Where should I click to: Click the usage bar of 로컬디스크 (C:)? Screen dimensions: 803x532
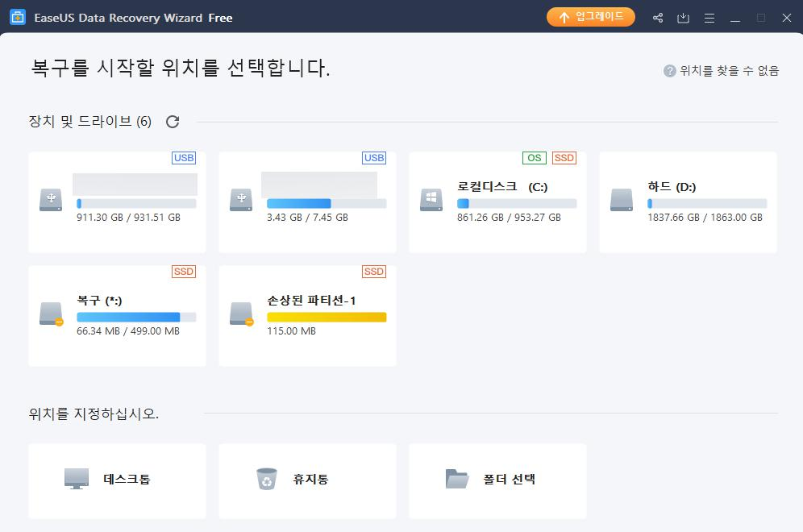tap(517, 203)
